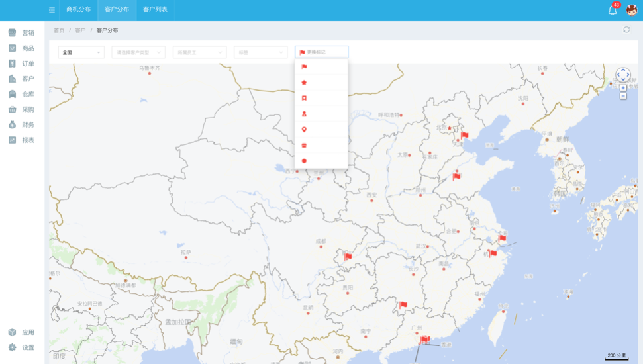Image resolution: width=643 pixels, height=364 pixels.
Task: Click the red flag marker near 广州
Action: (x=424, y=339)
